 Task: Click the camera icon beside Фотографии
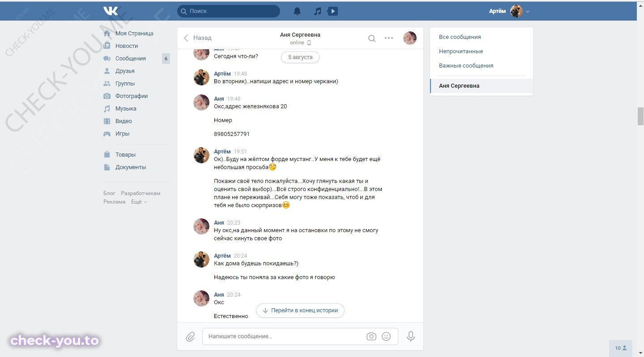pyautogui.click(x=107, y=96)
